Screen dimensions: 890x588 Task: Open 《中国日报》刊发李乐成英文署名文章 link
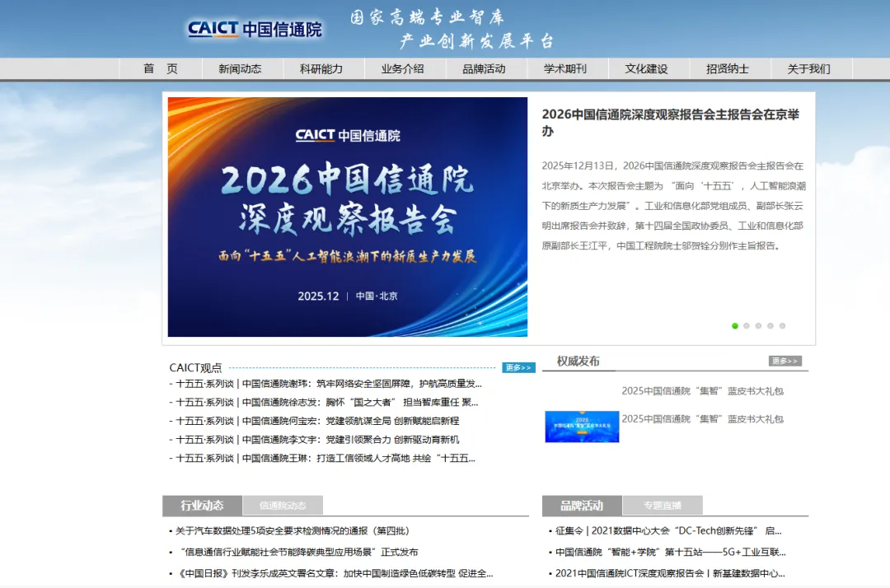(x=334, y=573)
